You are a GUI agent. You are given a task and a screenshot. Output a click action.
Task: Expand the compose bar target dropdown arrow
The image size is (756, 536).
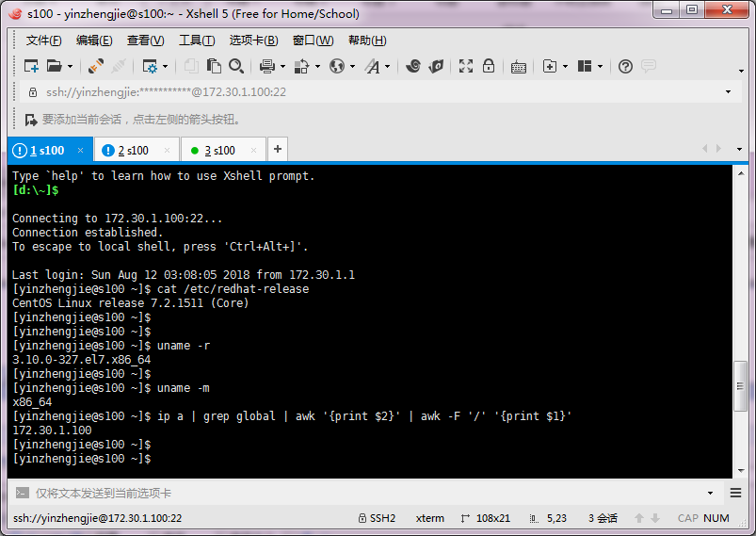pyautogui.click(x=710, y=493)
